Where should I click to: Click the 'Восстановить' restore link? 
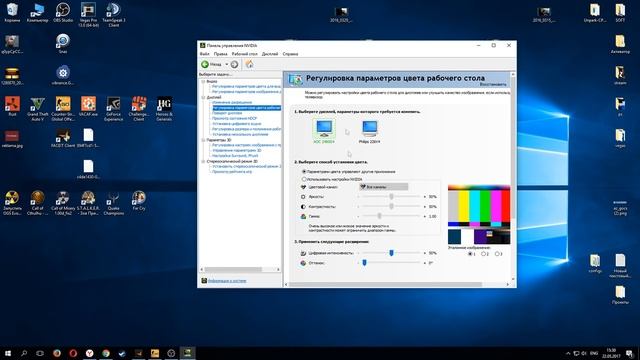click(493, 84)
